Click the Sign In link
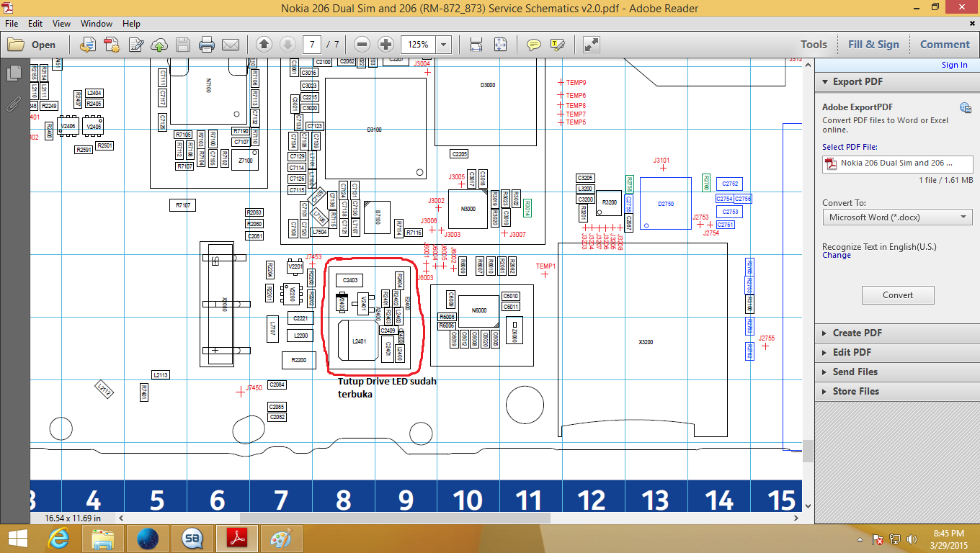The height and width of the screenshot is (553, 980). point(955,65)
